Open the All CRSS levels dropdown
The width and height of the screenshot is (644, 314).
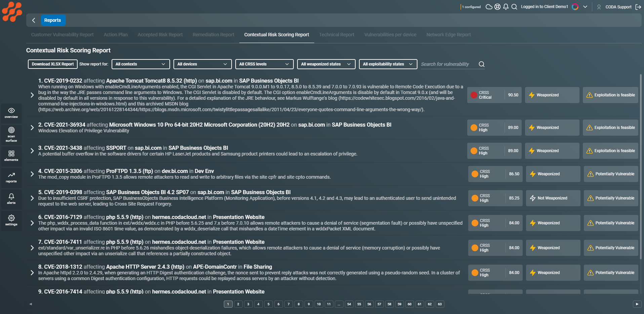click(264, 64)
